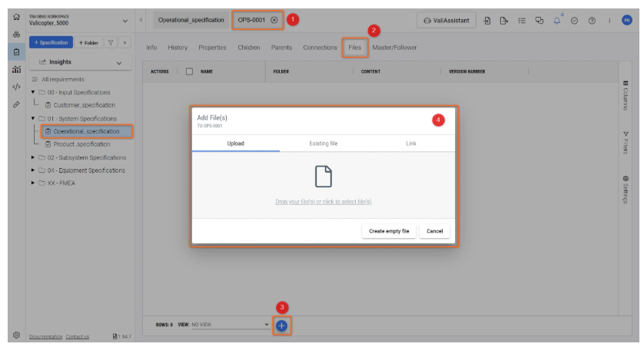Select the Existing file tab in dialog
Screen dimensions: 644x347
pos(324,144)
